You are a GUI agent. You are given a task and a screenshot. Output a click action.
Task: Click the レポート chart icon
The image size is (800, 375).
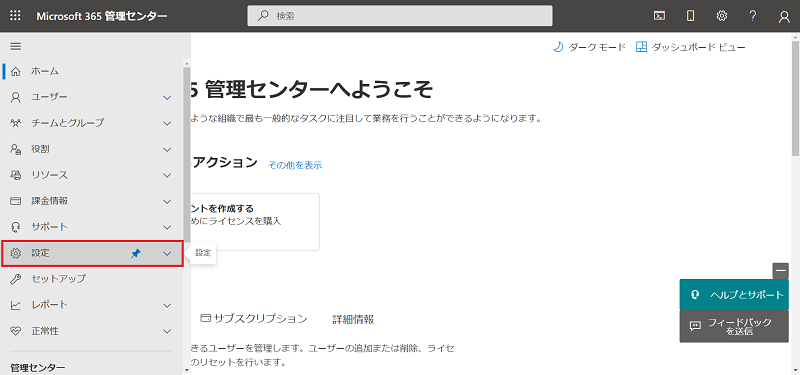coord(16,305)
